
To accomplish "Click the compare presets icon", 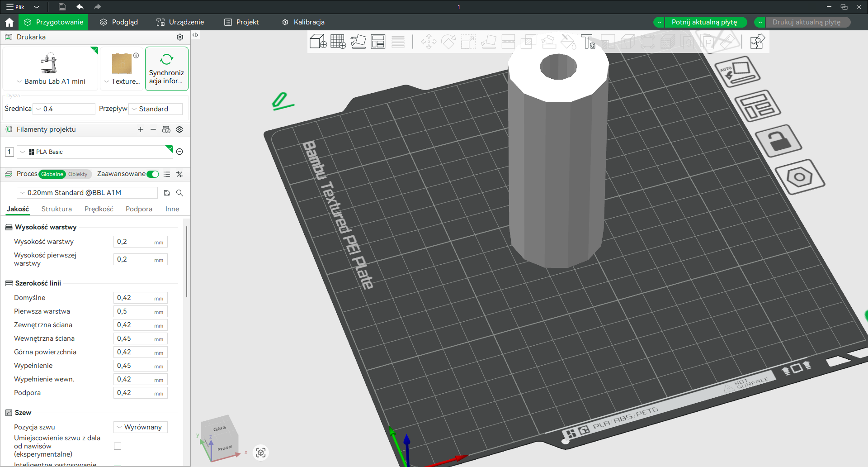I will 179,174.
